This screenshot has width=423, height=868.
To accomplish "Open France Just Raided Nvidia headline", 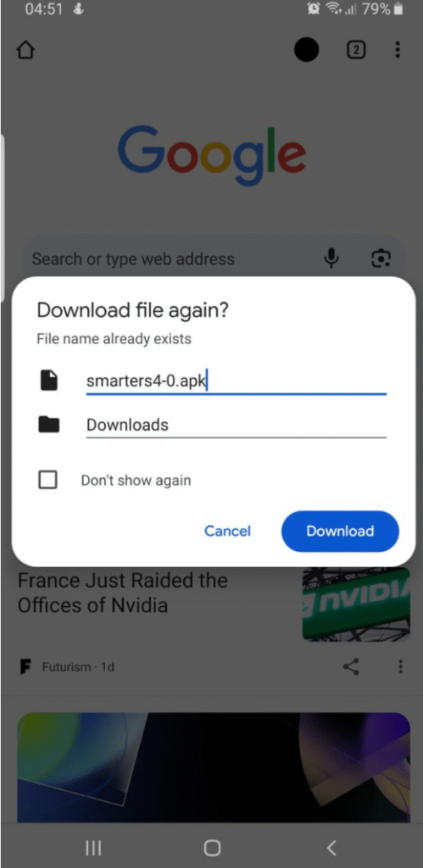I will point(122,593).
